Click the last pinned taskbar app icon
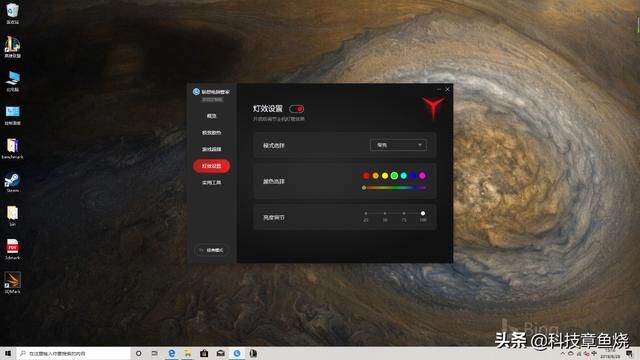 [x=253, y=353]
